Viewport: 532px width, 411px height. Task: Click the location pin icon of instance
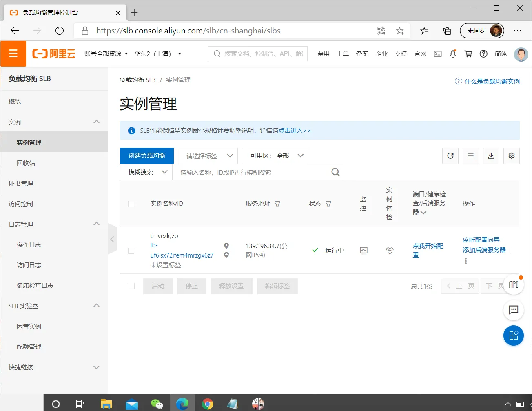(x=226, y=246)
